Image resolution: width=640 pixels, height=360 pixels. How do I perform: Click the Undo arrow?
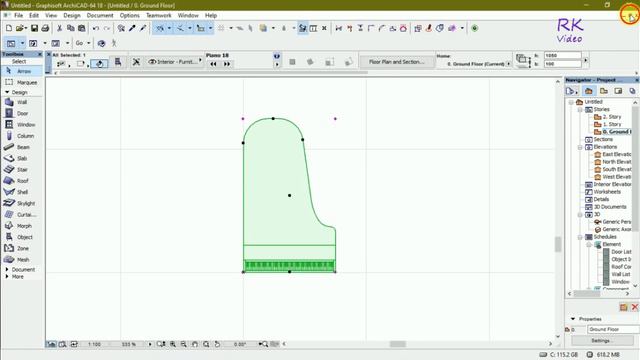click(96, 28)
